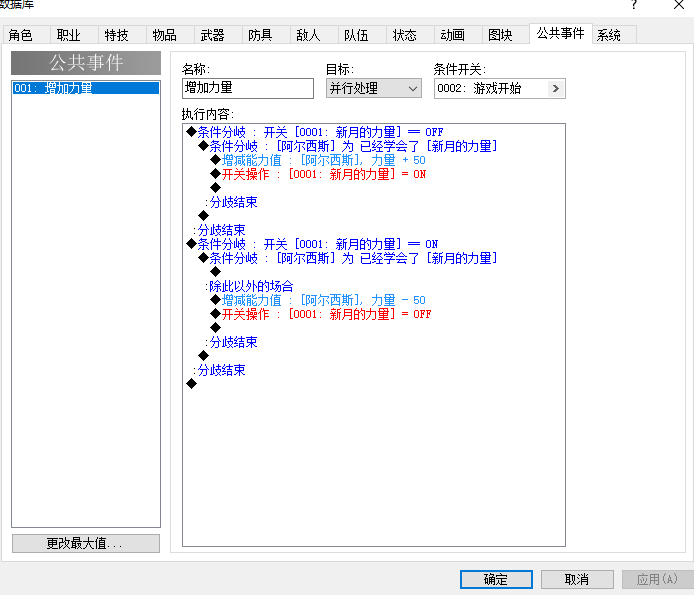
Task: Switch to the 敌人 tab
Action: [314, 35]
